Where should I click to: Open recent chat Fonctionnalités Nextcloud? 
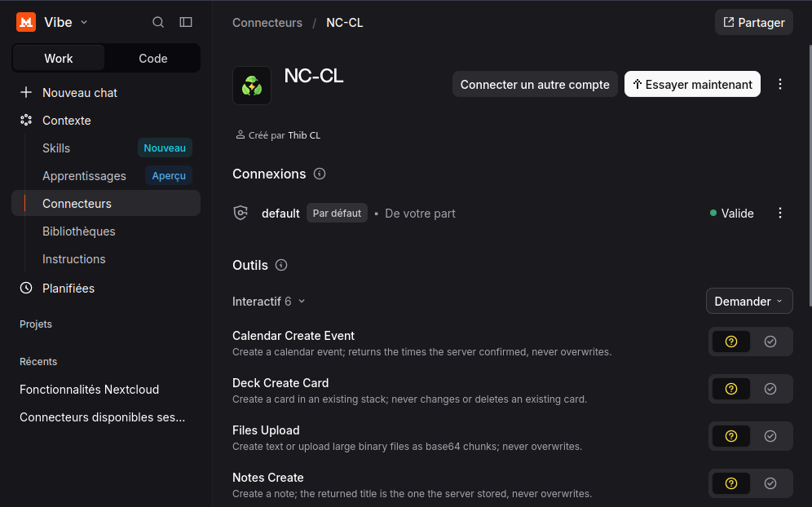coord(89,390)
